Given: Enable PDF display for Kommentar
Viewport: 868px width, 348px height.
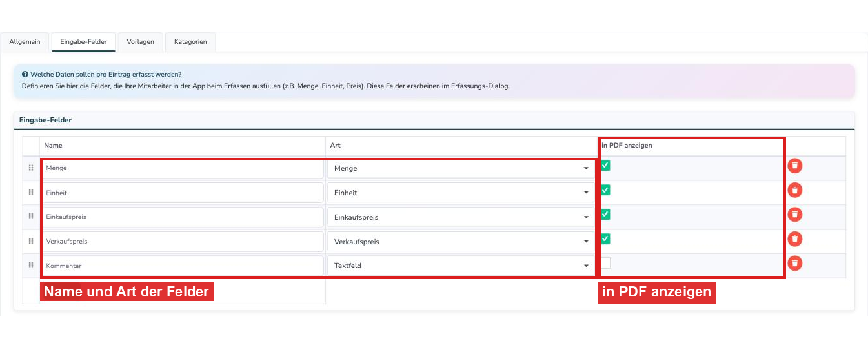Looking at the screenshot, I should pyautogui.click(x=605, y=263).
